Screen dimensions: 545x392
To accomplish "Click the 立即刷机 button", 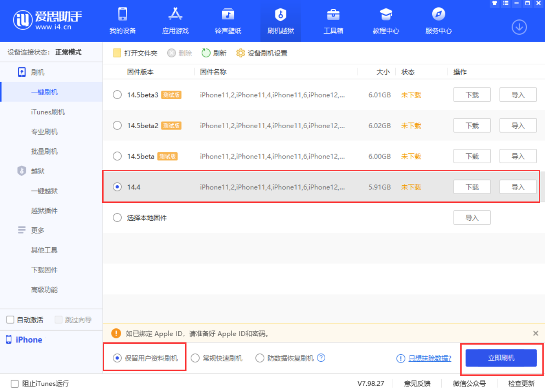I will 502,358.
